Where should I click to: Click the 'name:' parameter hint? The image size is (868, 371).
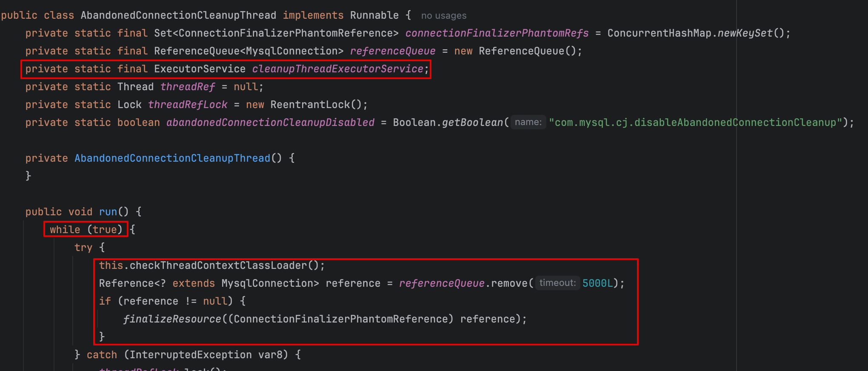528,122
